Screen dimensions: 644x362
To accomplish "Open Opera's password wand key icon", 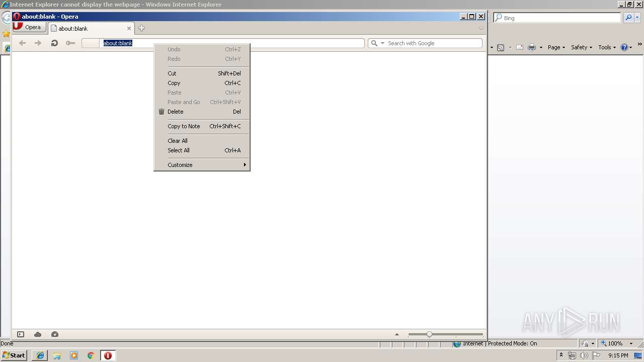I will (70, 43).
